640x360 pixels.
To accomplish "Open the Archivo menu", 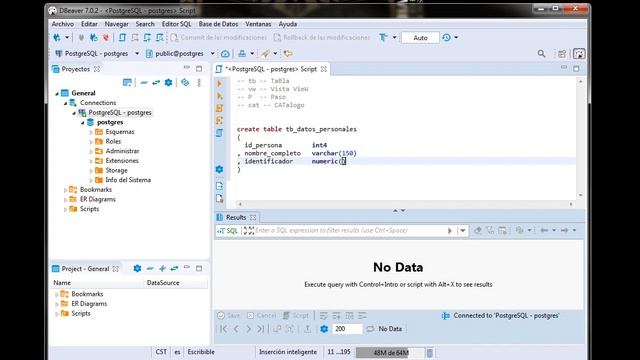I will tap(63, 24).
